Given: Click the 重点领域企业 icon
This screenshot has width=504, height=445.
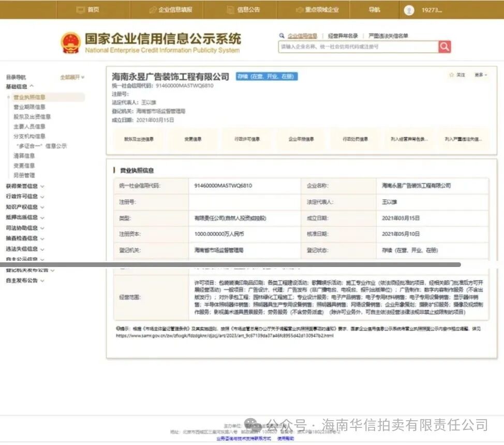Looking at the screenshot, I should click(x=299, y=10).
